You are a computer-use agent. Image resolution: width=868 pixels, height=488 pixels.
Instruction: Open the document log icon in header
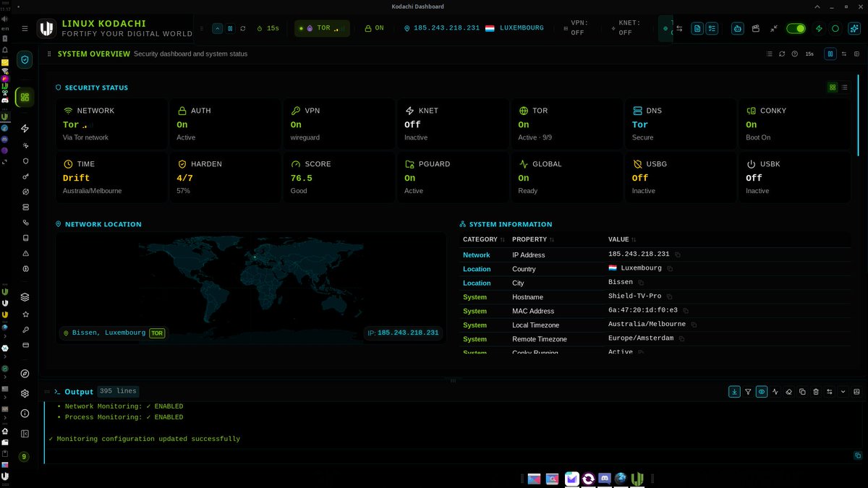697,28
